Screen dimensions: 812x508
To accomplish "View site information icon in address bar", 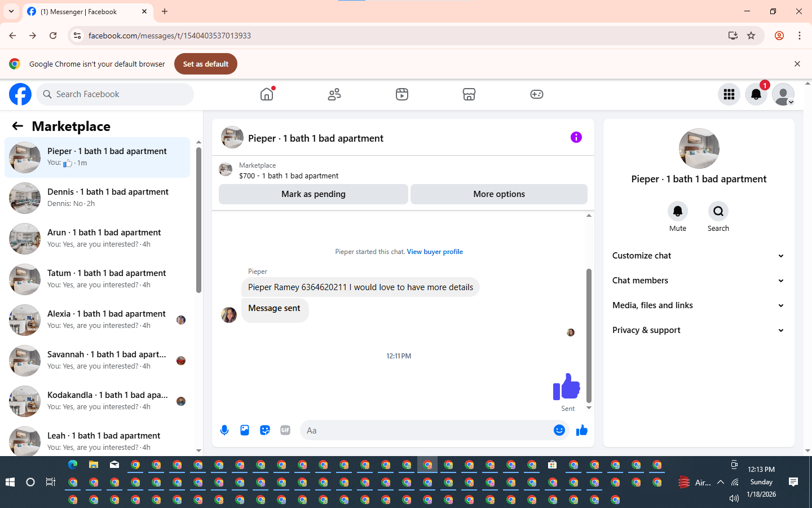I will (77, 36).
